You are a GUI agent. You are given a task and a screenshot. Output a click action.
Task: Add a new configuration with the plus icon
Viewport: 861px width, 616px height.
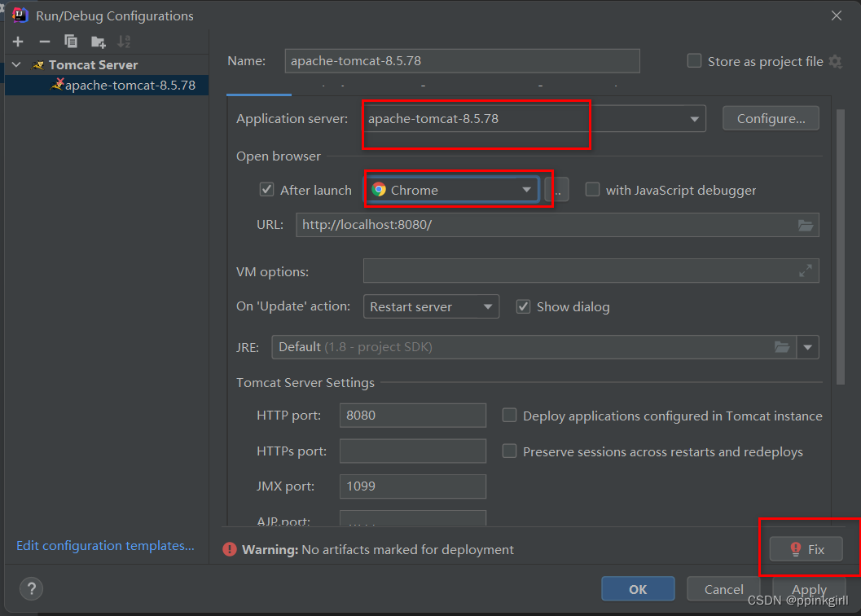tap(18, 42)
